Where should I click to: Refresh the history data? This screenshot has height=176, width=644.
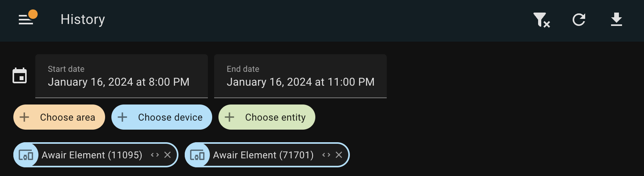[x=579, y=20]
